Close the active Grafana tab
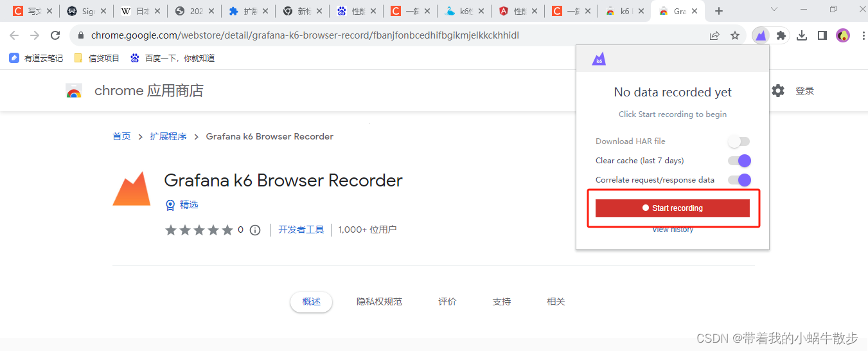This screenshot has height=351, width=868. pos(695,11)
